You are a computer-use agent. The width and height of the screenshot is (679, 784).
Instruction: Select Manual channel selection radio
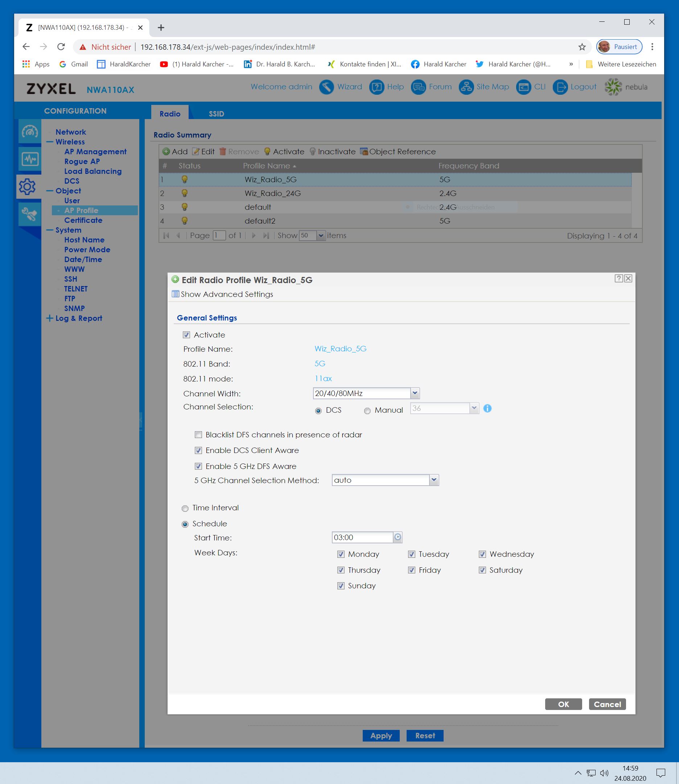coord(367,411)
